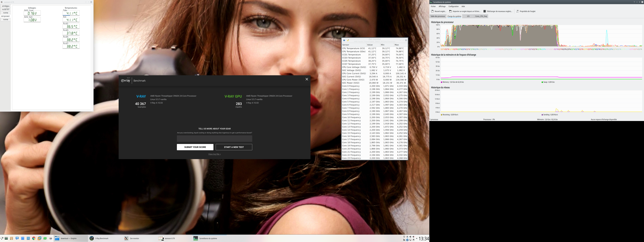Select the Core 0 Frequency row

tap(375, 86)
